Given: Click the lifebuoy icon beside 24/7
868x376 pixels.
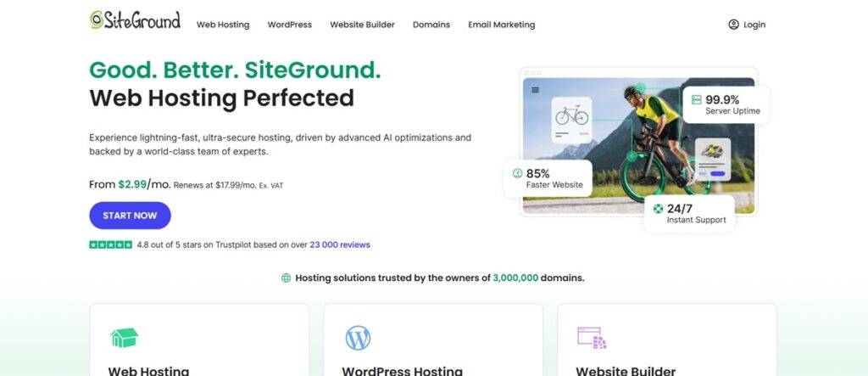Looking at the screenshot, I should pyautogui.click(x=658, y=209).
